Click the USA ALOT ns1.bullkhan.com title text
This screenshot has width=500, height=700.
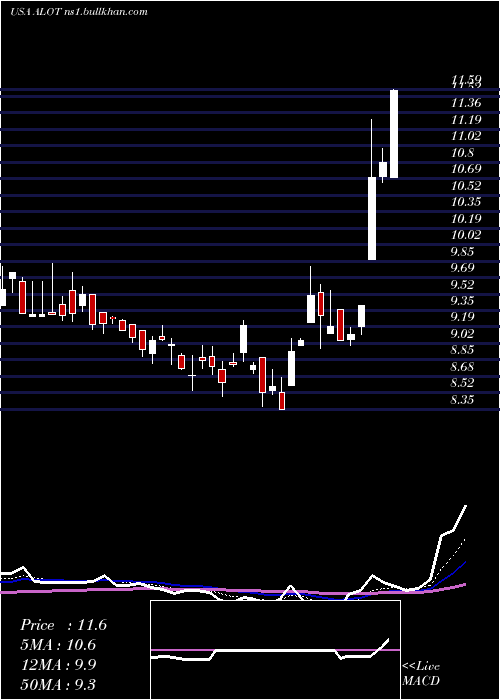(x=79, y=12)
